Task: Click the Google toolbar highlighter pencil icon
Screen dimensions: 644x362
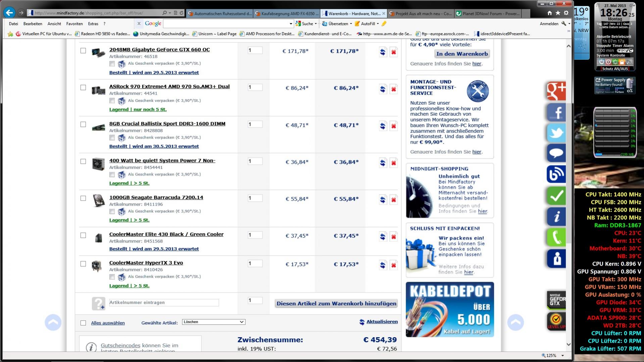Action: (384, 23)
